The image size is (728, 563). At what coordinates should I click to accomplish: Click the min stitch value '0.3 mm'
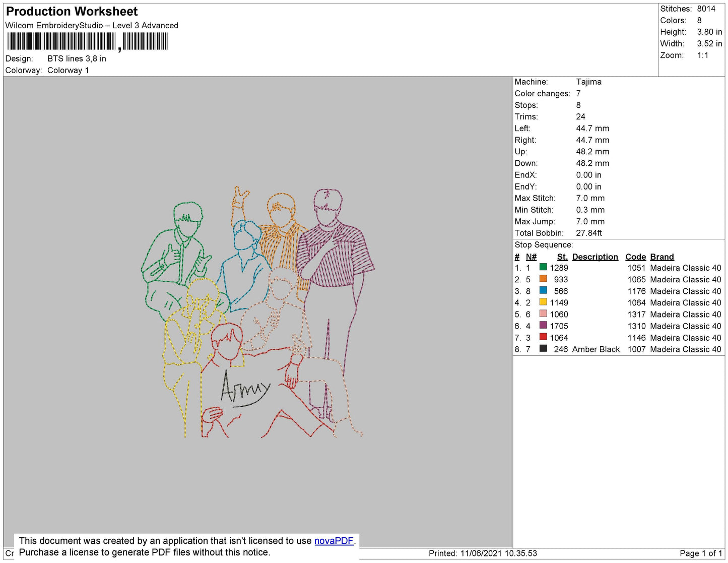pyautogui.click(x=590, y=210)
